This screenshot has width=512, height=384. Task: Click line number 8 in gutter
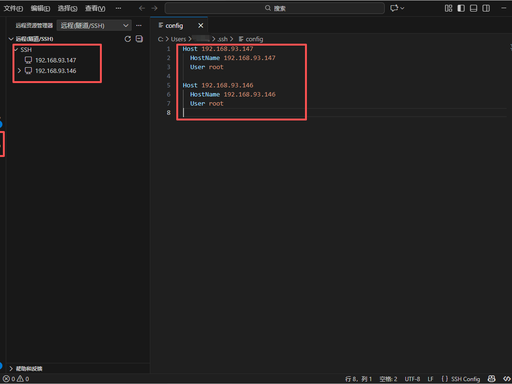pyautogui.click(x=168, y=113)
